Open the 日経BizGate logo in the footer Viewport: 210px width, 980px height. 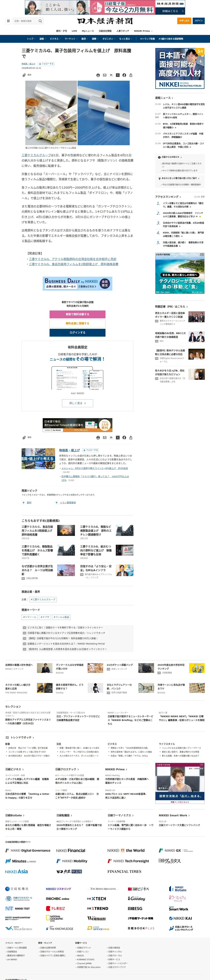point(178,889)
